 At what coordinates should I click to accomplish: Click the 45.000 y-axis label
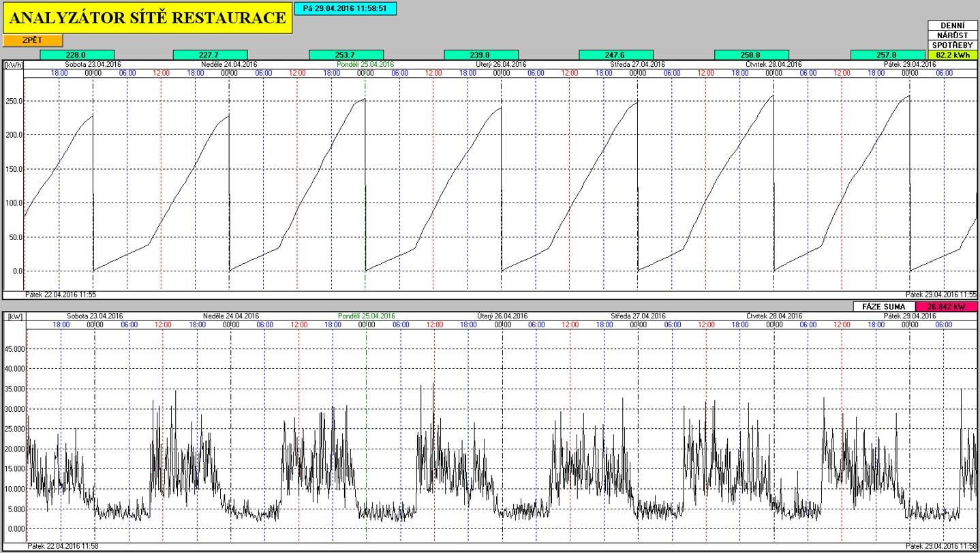(14, 348)
